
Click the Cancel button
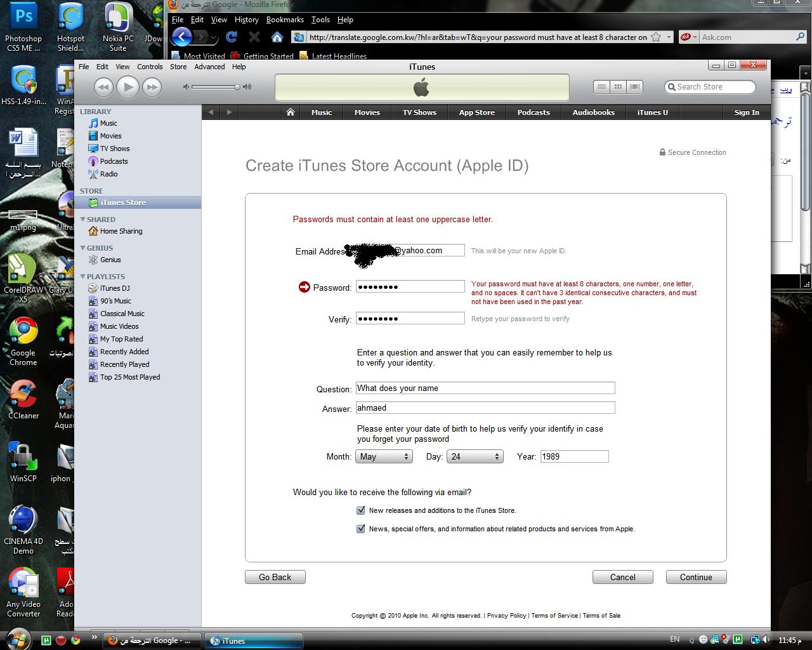(623, 577)
